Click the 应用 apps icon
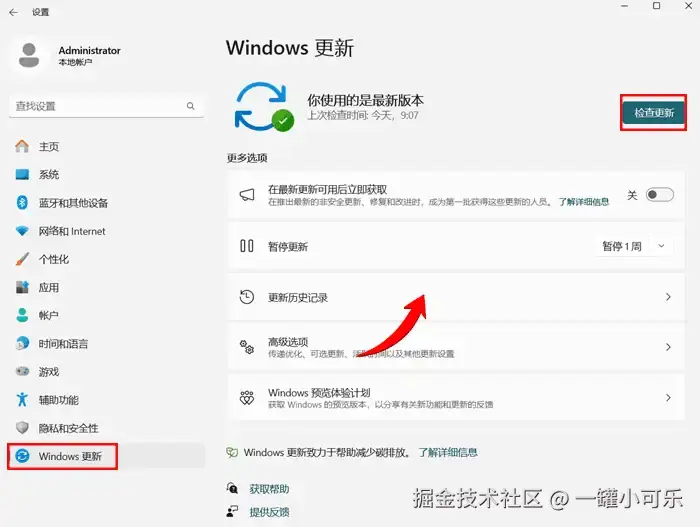 22,287
